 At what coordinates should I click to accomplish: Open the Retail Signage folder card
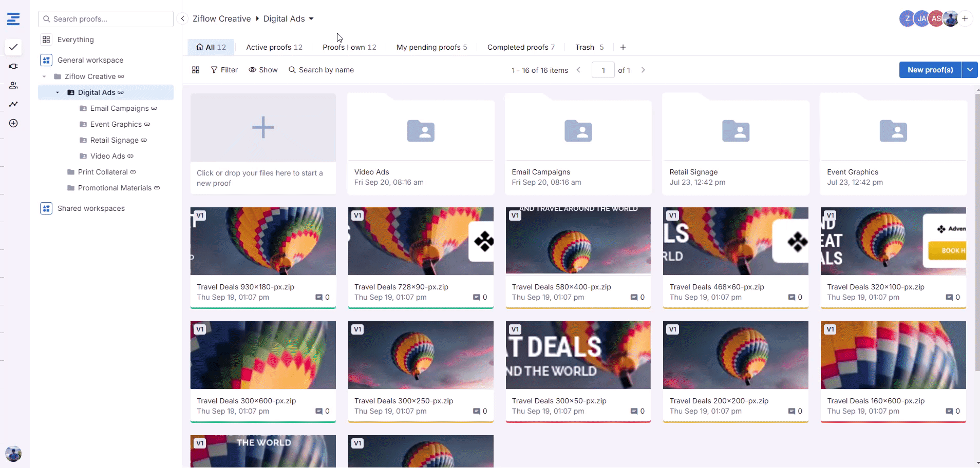coord(736,144)
